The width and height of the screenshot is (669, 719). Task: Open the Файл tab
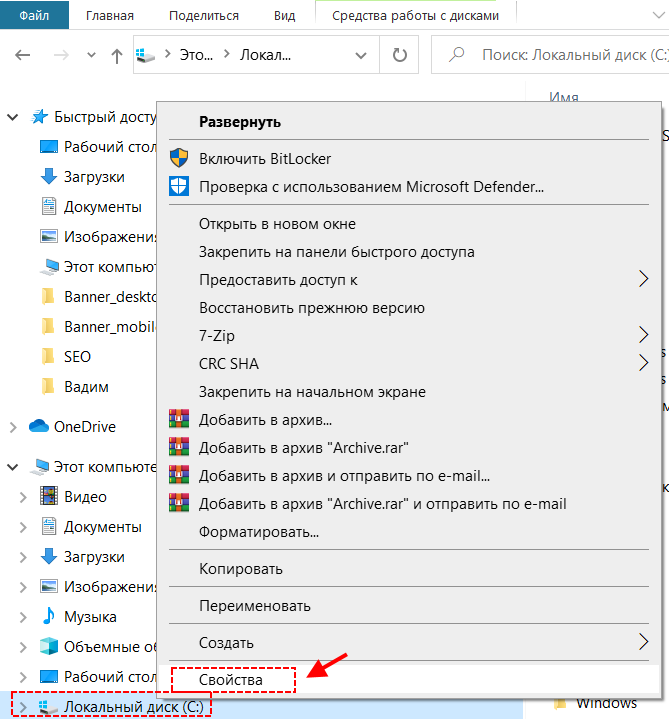34,15
